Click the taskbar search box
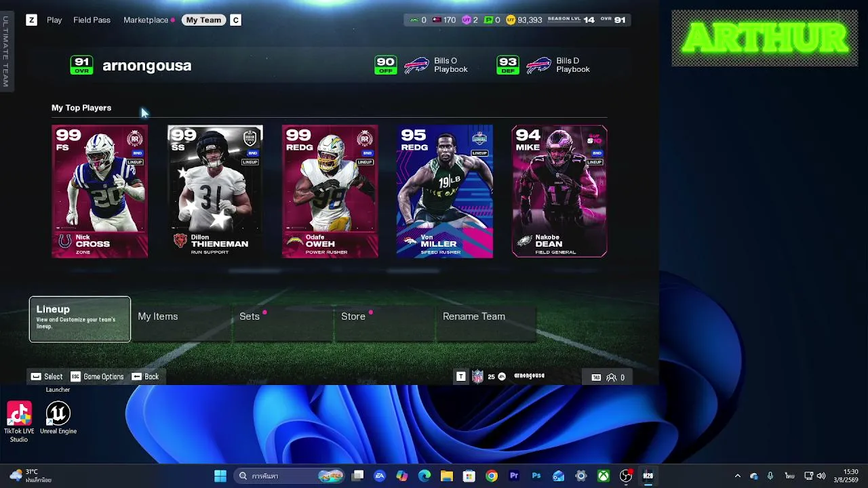Screen dimensions: 868x488 pyautogui.click(x=290, y=476)
